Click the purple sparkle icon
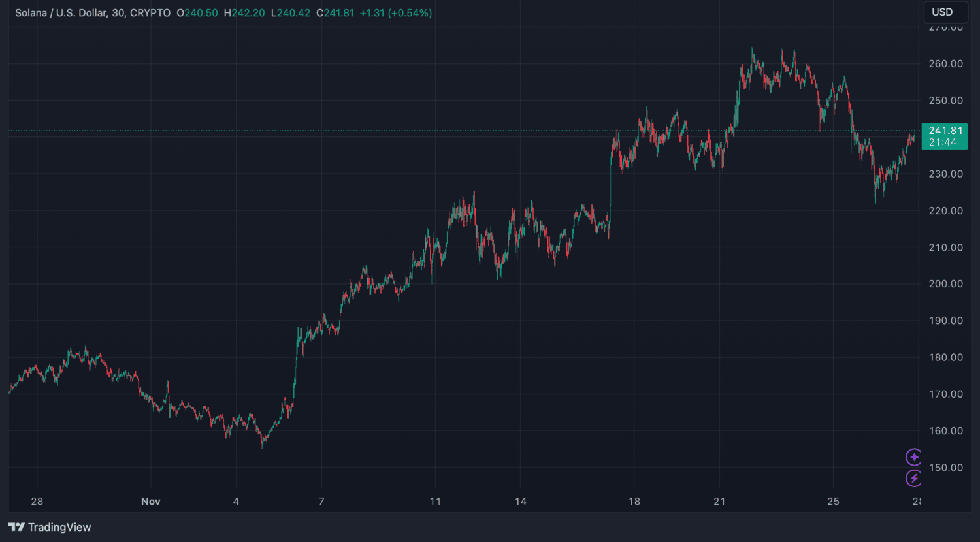 pyautogui.click(x=913, y=456)
